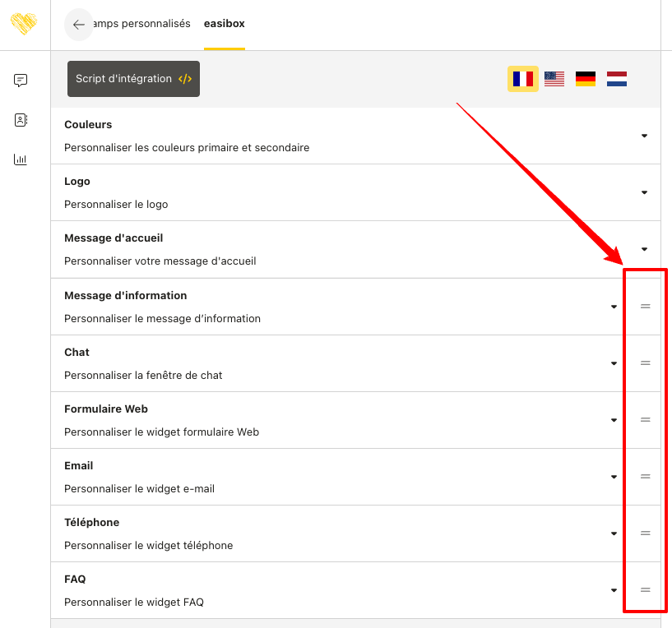The image size is (672, 628).
Task: Click the yellow heart logo
Action: (24, 23)
